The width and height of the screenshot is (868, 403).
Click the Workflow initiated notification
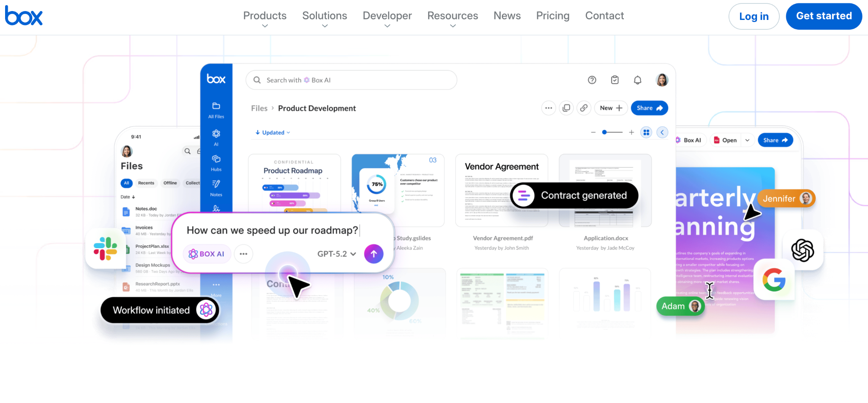(x=160, y=310)
